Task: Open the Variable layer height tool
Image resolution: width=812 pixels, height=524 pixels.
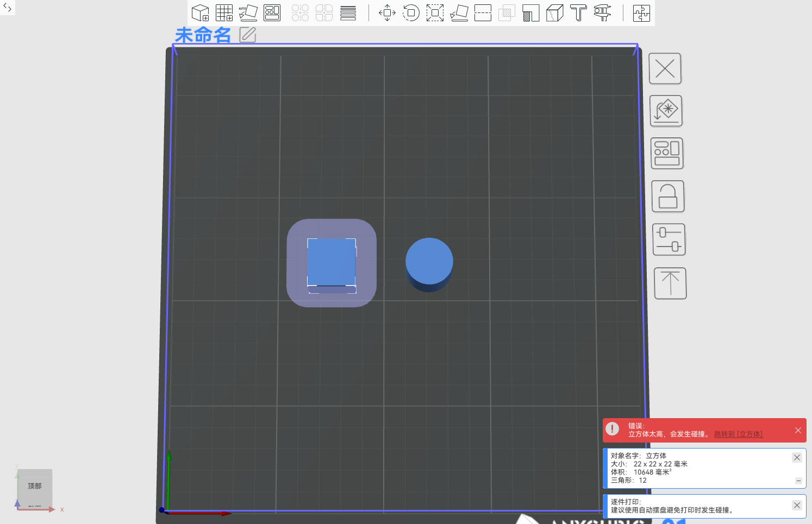Action: click(x=348, y=12)
